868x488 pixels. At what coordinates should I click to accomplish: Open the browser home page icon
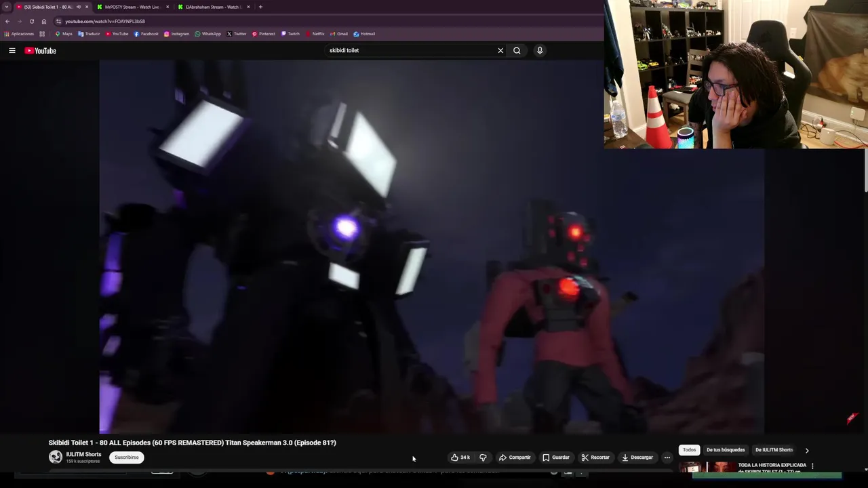[x=44, y=21]
